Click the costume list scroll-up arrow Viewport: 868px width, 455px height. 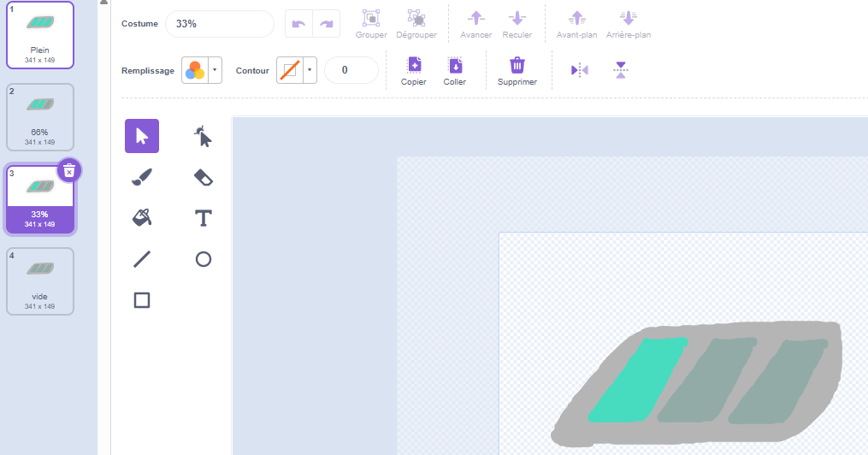(x=103, y=3)
